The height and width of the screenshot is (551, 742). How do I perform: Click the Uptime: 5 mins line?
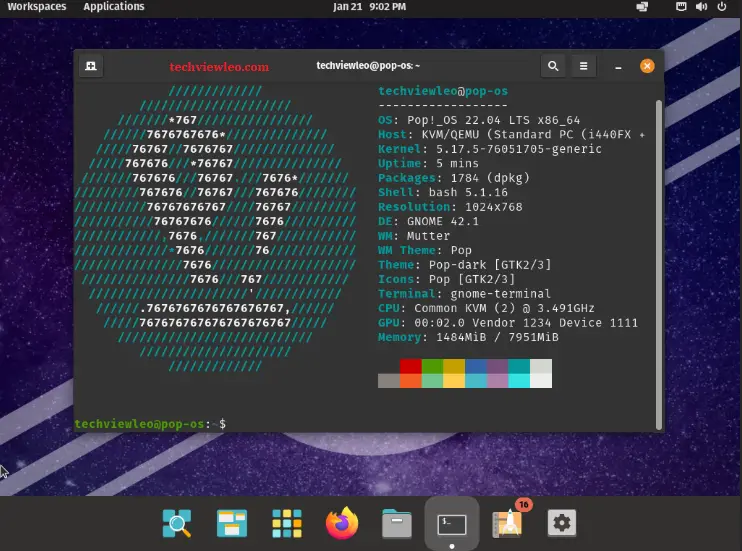click(428, 163)
